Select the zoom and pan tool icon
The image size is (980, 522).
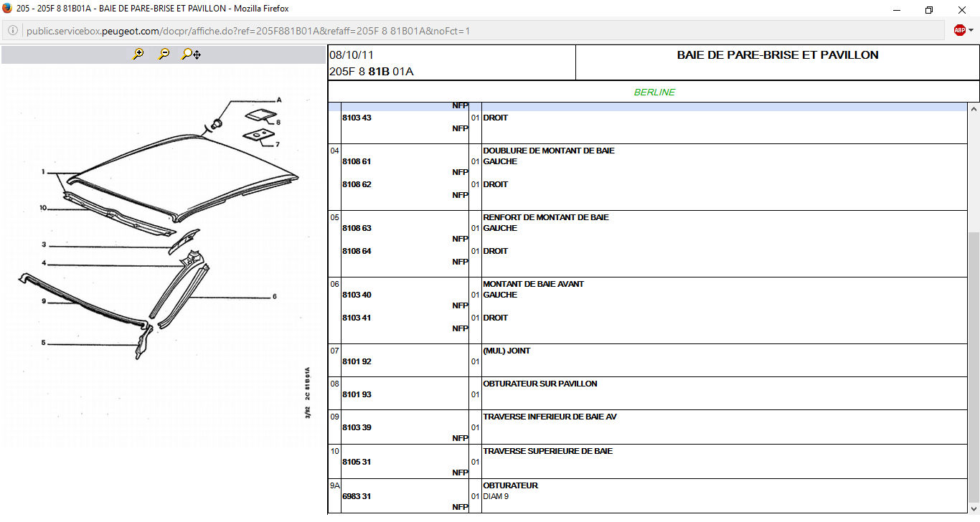191,54
